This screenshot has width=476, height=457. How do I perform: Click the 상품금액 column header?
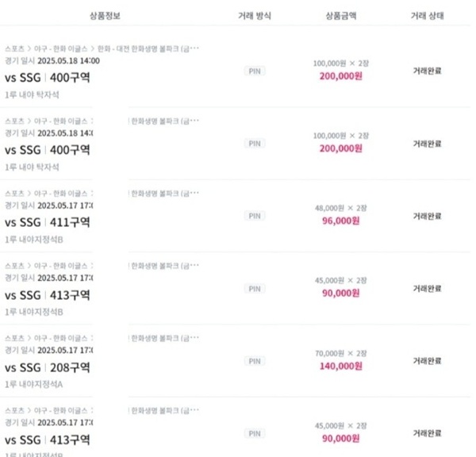(341, 16)
